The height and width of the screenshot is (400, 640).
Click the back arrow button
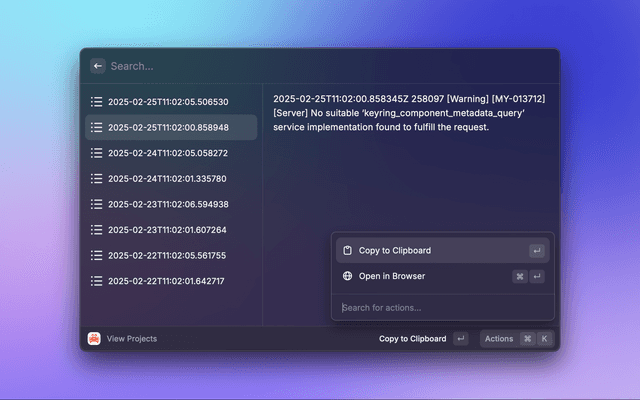click(x=98, y=66)
